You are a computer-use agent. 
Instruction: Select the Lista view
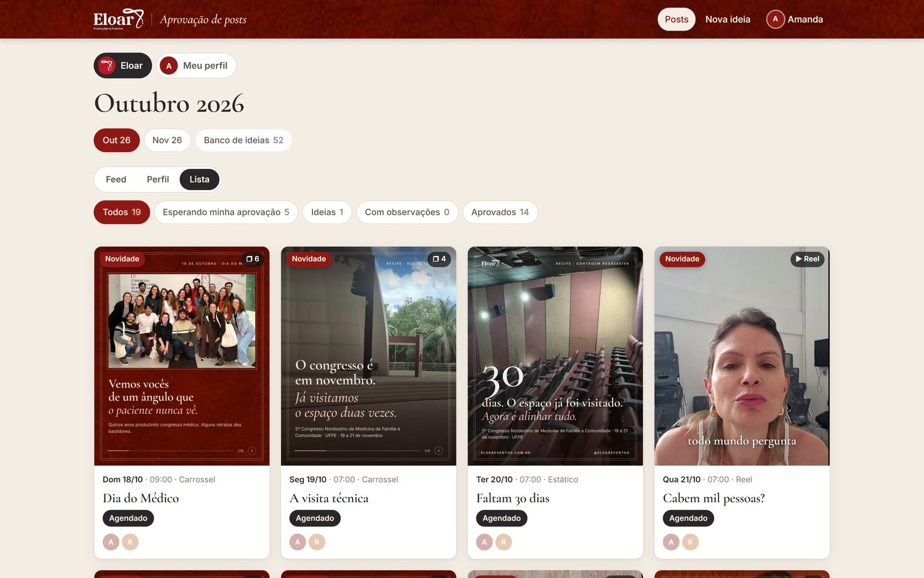[199, 180]
